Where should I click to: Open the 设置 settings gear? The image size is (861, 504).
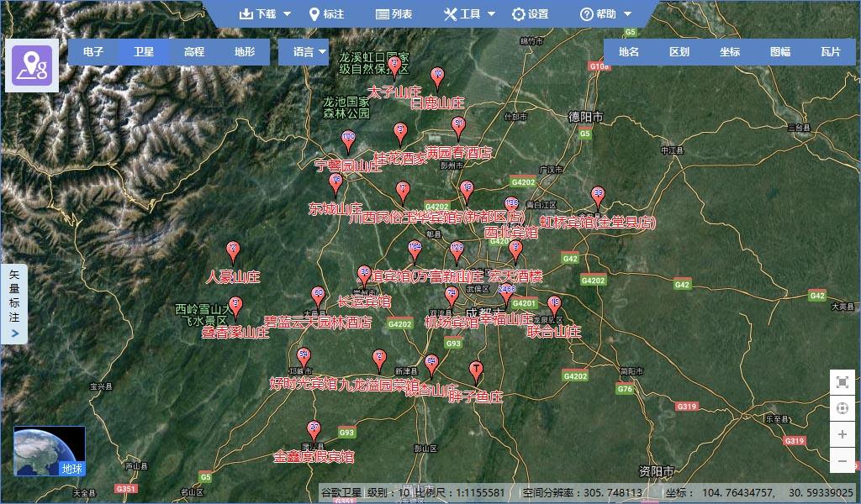point(530,14)
